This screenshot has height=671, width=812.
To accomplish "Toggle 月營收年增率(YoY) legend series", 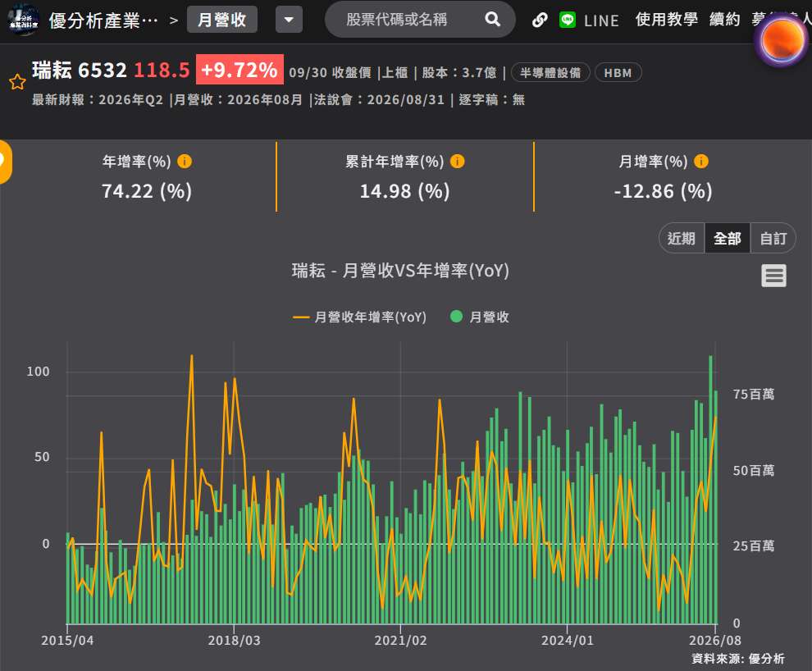I will pyautogui.click(x=359, y=317).
